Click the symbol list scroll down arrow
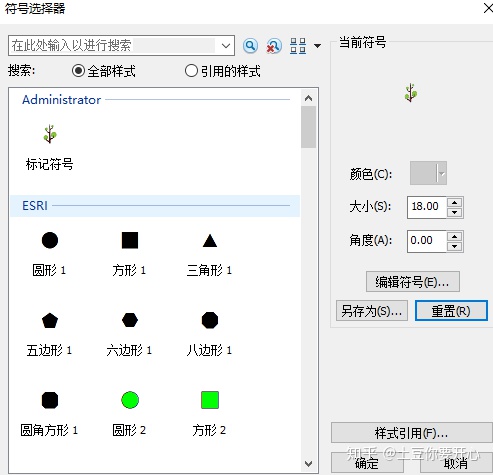This screenshot has height=475, width=493. [x=308, y=464]
